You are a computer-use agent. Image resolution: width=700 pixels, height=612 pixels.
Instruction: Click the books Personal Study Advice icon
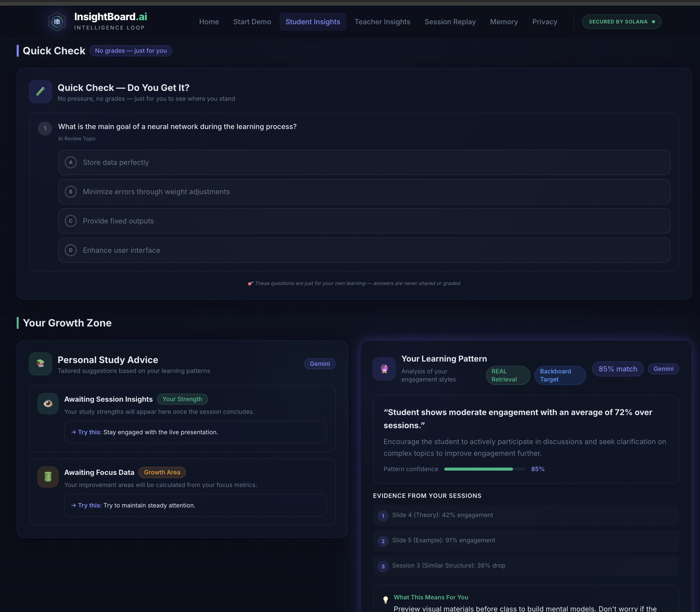40,364
